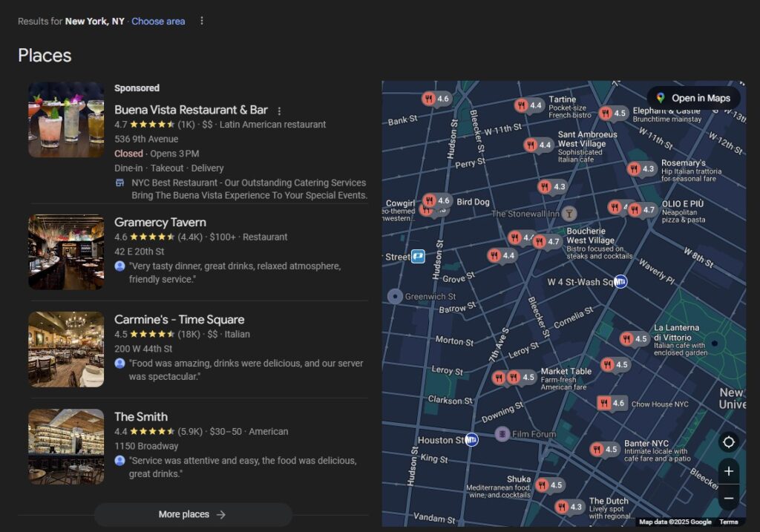
Task: Open Carmine's - Time Square photo thumbnail
Action: pos(66,349)
